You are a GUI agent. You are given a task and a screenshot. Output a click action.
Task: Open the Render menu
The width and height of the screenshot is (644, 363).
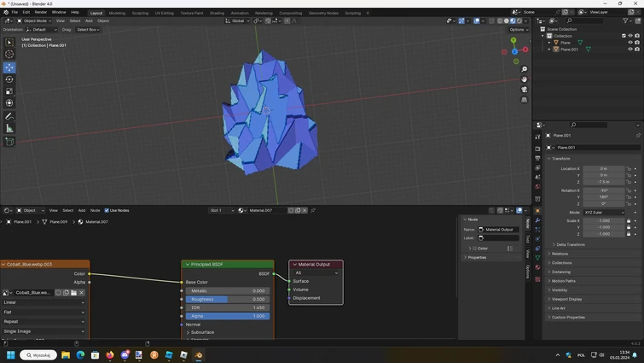pos(40,13)
